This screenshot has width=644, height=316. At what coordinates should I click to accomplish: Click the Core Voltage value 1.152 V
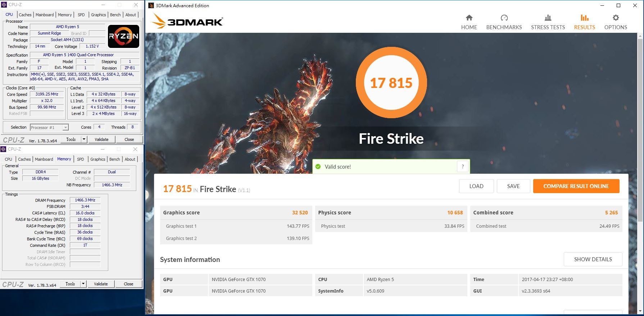tap(92, 46)
